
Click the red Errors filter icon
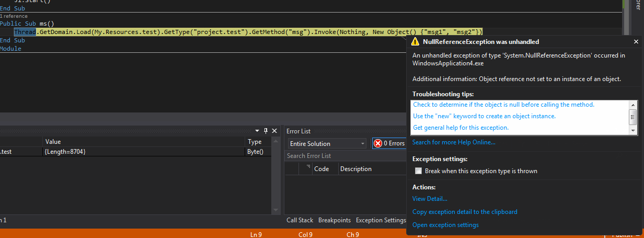[x=378, y=143]
